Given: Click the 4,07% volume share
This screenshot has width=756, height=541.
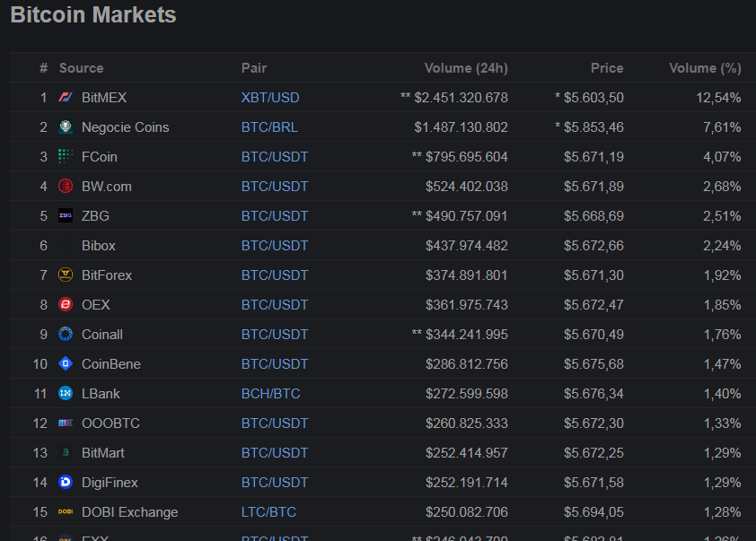Looking at the screenshot, I should coord(722,157).
